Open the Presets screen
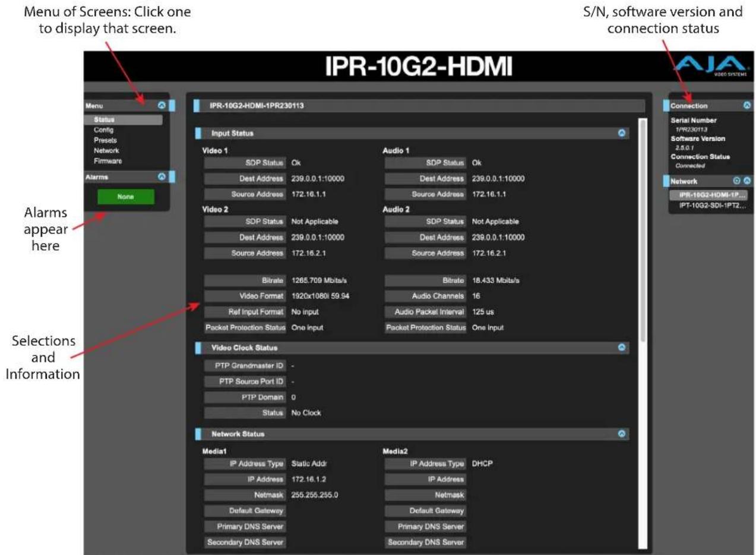This screenshot has width=756, height=555. tap(105, 141)
